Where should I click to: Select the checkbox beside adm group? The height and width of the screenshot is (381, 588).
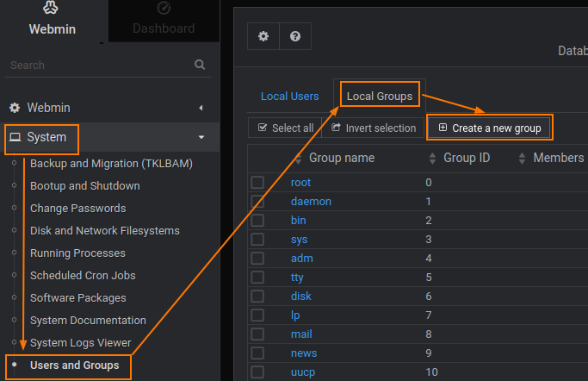(x=257, y=259)
